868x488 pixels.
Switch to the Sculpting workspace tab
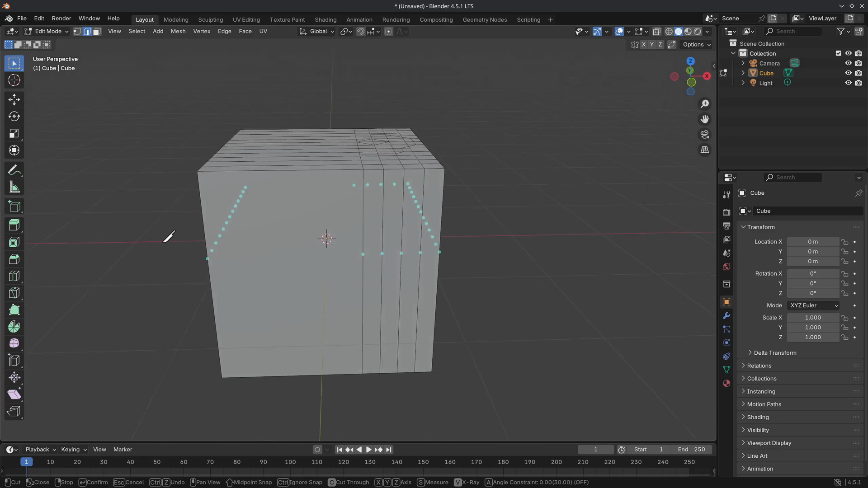(x=210, y=20)
